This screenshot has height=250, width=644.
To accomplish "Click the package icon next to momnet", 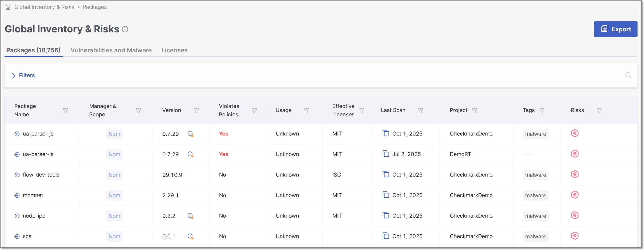I will [x=17, y=195].
